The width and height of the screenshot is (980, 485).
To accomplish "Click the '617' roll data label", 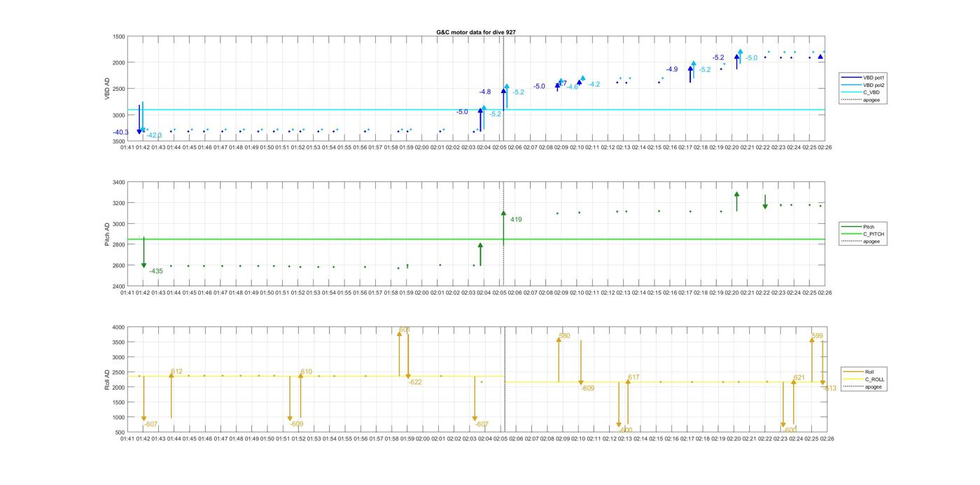I will tap(633, 377).
